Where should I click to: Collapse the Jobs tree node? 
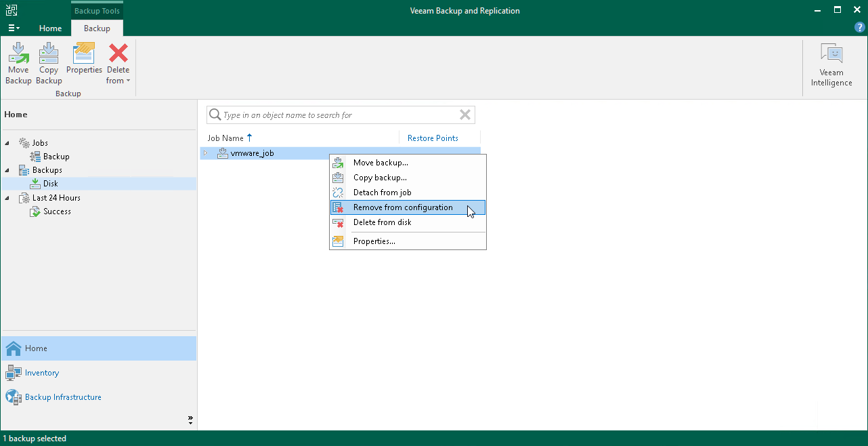click(7, 142)
